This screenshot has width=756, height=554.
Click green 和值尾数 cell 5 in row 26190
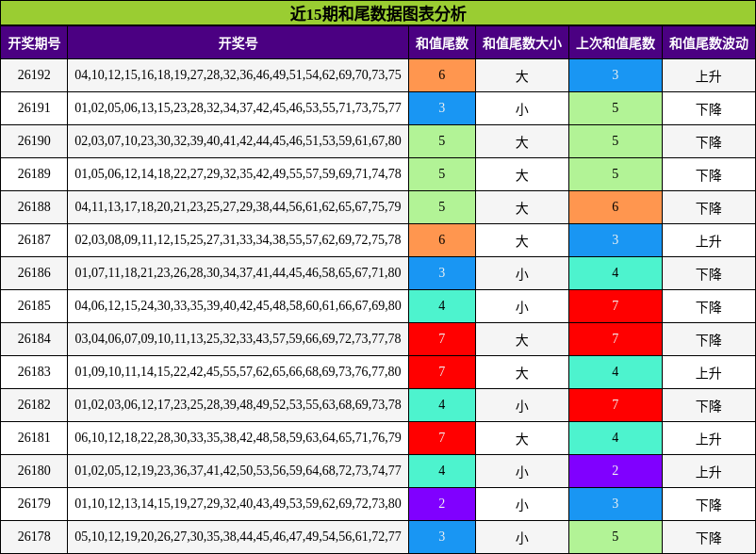click(442, 141)
